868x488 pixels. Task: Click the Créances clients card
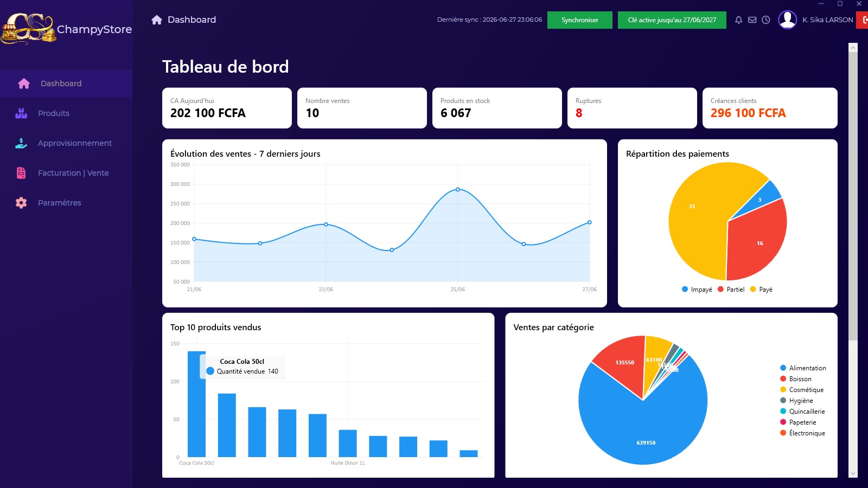click(770, 108)
